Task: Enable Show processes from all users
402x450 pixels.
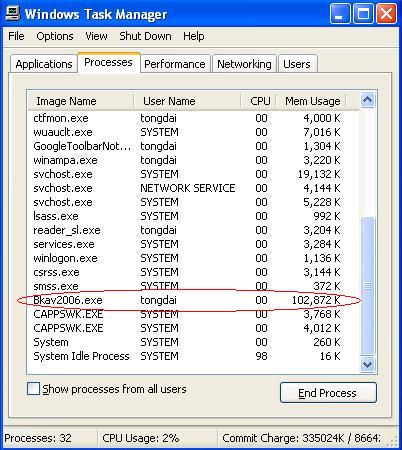Action: pos(33,389)
